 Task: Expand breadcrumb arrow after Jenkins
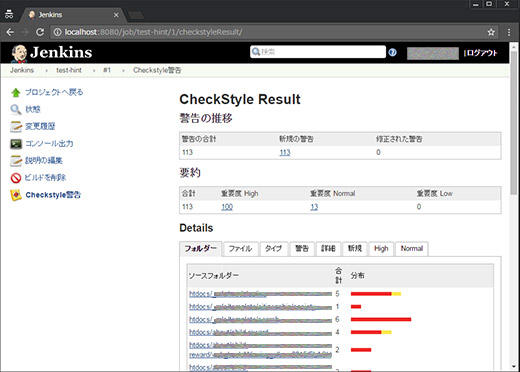(x=46, y=70)
